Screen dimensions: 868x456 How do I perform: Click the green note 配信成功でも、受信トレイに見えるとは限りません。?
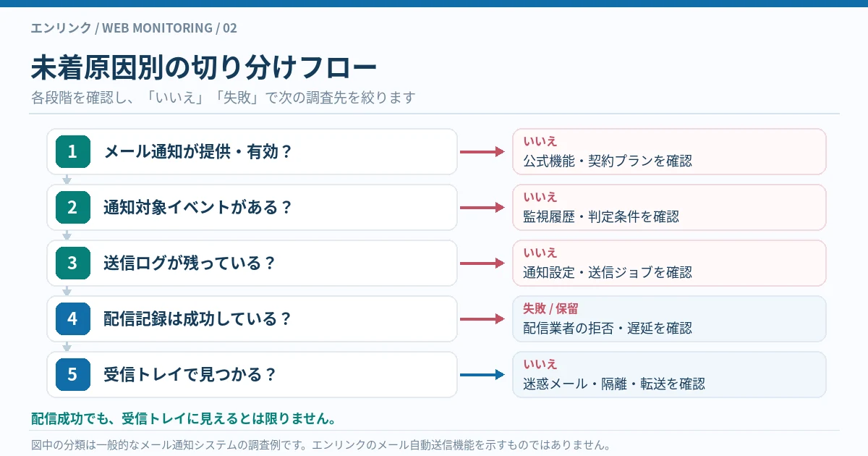pyautogui.click(x=183, y=418)
